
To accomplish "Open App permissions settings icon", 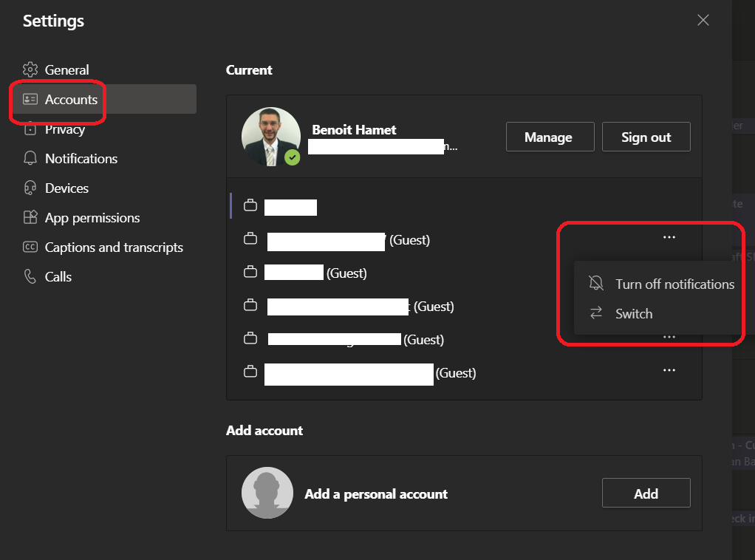I will pos(30,218).
